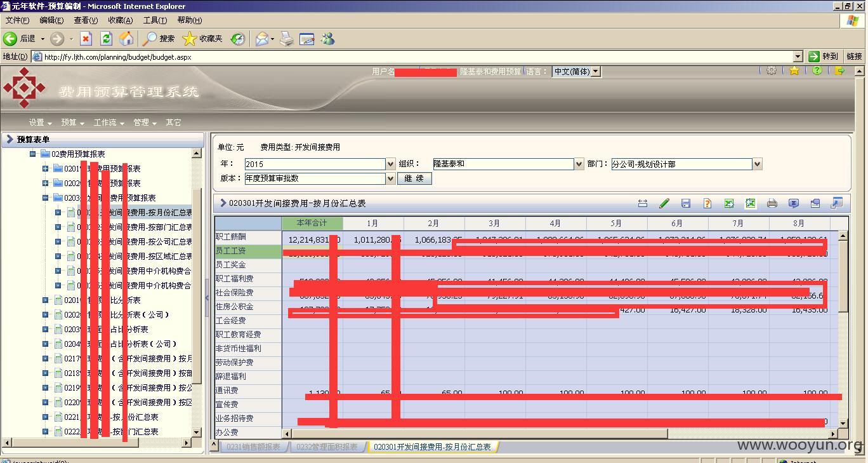Open the 组织 dropdown showing 隆基泰和
Screen dimensions: 868x463
[x=578, y=164]
